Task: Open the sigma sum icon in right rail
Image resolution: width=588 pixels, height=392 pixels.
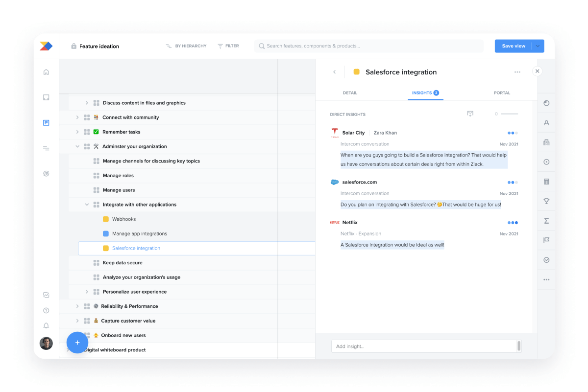Action: coord(546,221)
